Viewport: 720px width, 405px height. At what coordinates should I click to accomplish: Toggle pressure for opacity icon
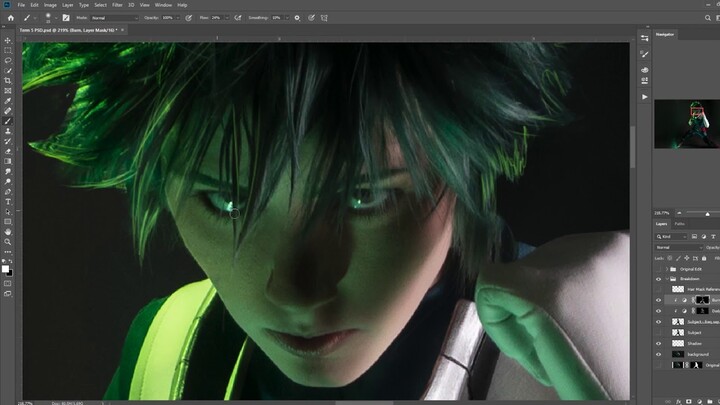pyautogui.click(x=189, y=18)
